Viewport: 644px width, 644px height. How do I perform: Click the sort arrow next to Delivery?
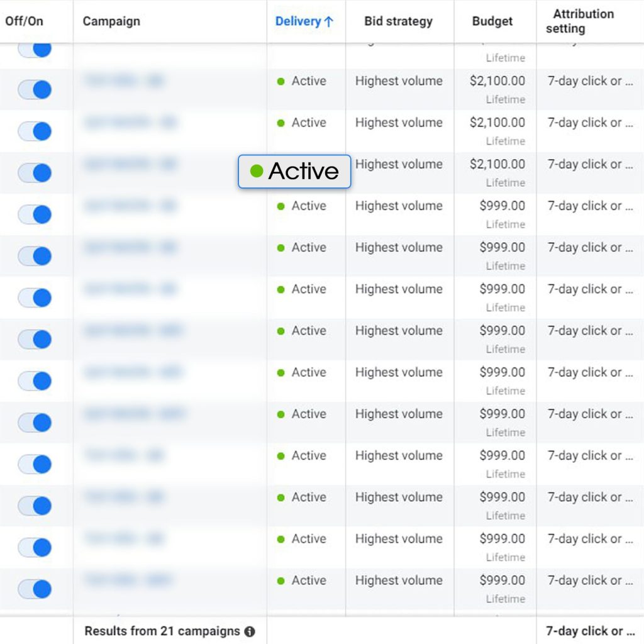[x=329, y=21]
